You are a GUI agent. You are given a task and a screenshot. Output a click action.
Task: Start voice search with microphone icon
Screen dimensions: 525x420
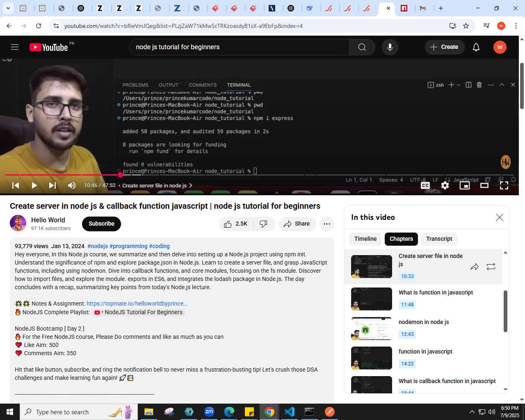pos(390,47)
